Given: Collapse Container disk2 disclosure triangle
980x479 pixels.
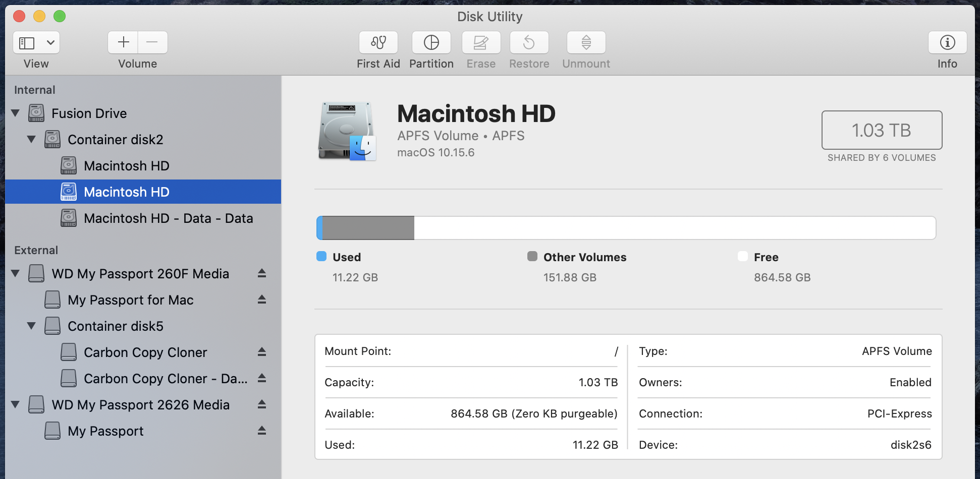Looking at the screenshot, I should [x=32, y=140].
